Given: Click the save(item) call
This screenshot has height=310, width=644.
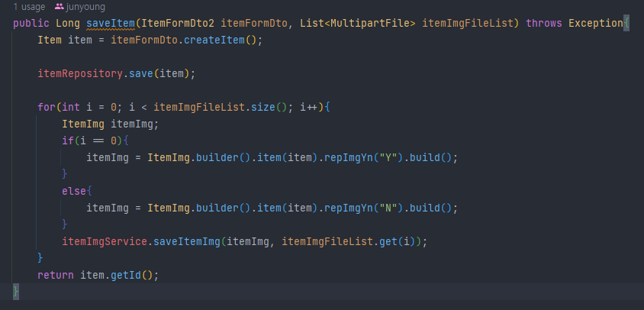Looking at the screenshot, I should point(159,74).
